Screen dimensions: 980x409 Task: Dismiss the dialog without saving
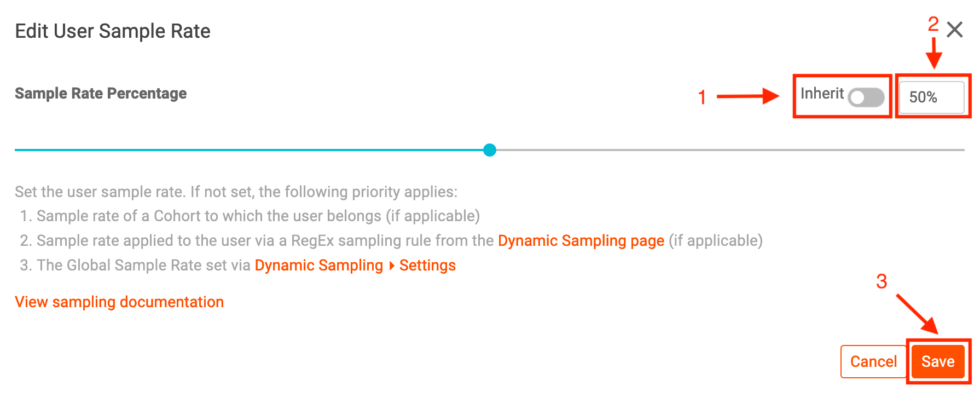(873, 361)
